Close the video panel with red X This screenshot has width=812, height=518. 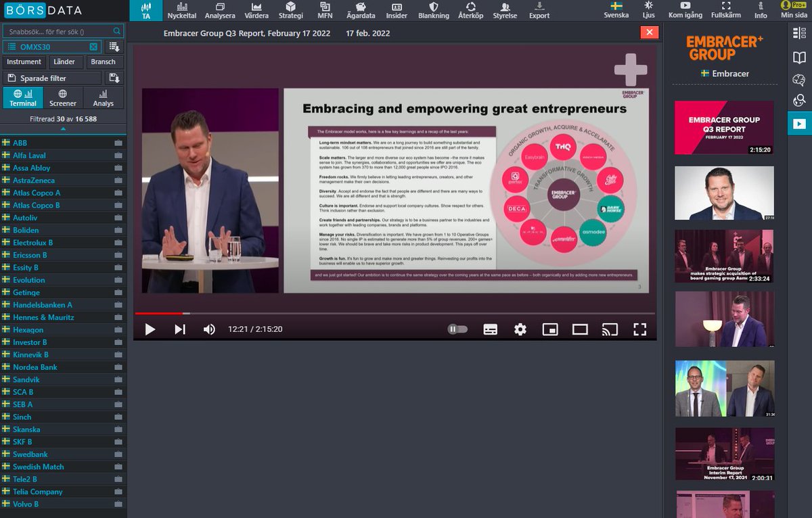(x=650, y=32)
